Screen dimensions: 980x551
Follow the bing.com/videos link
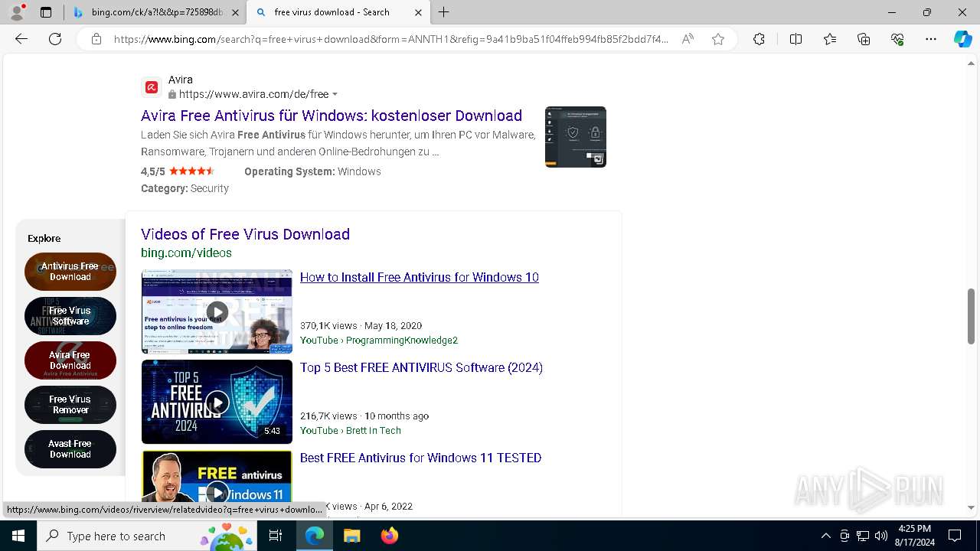coord(186,253)
